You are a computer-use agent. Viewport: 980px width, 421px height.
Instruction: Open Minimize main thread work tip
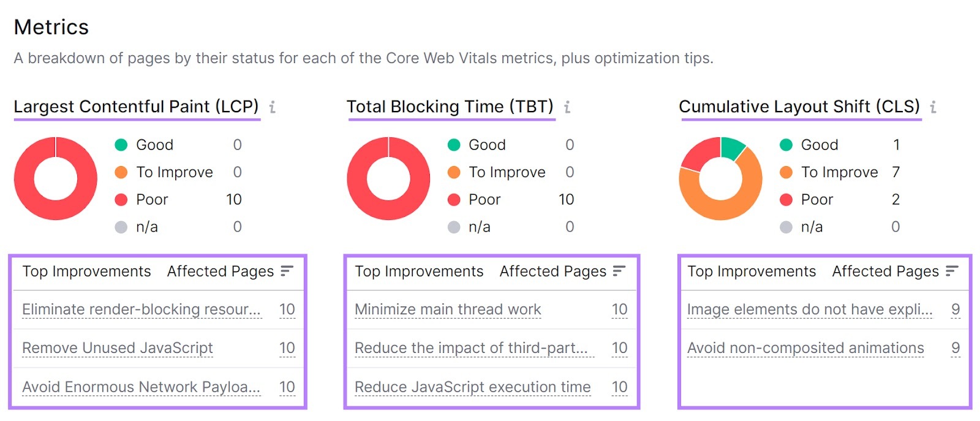(x=448, y=309)
